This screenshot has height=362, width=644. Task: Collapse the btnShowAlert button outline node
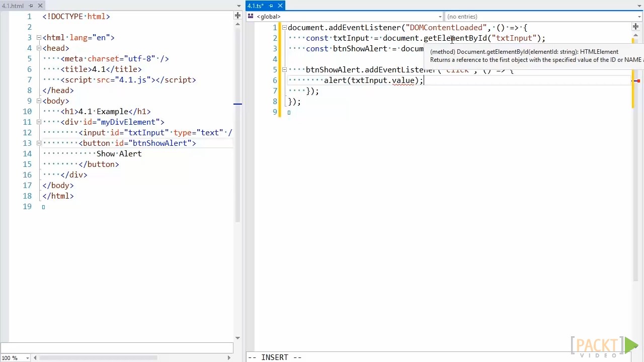coord(39,143)
